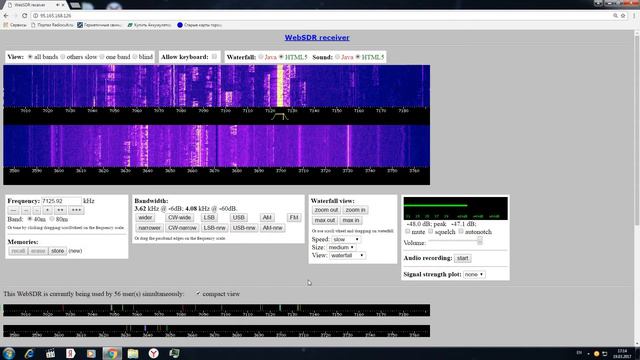640x360 pixels.
Task: Open the Signal strength plot dropdown
Action: [x=474, y=275]
